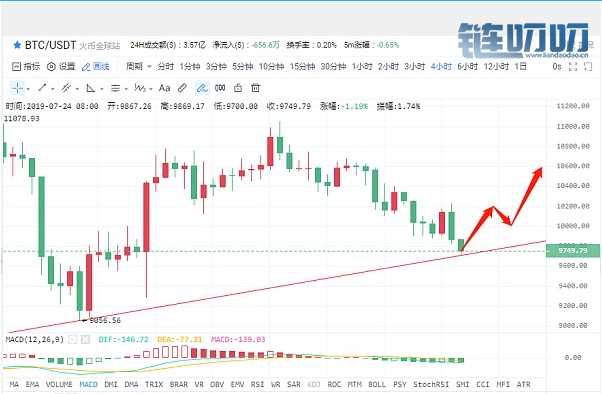
Task: Delete drawings with the trash icon
Action: coord(255,88)
